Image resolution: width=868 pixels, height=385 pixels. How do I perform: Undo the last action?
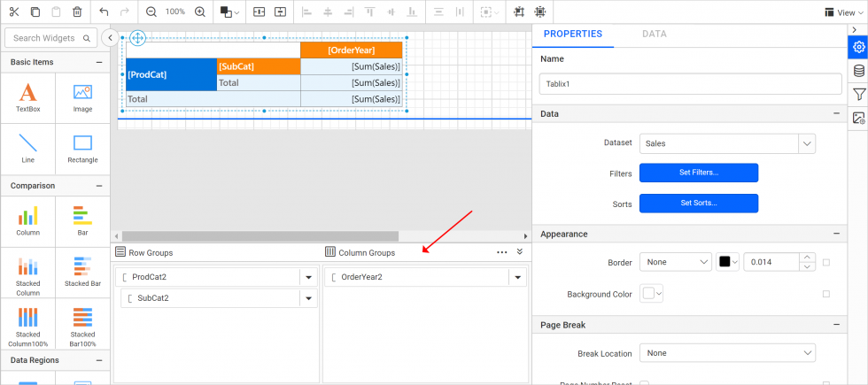pyautogui.click(x=104, y=12)
